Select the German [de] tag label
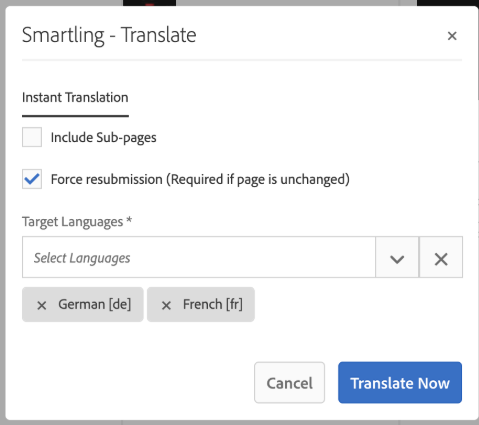Screen dimensions: 479x425 click(x=95, y=304)
